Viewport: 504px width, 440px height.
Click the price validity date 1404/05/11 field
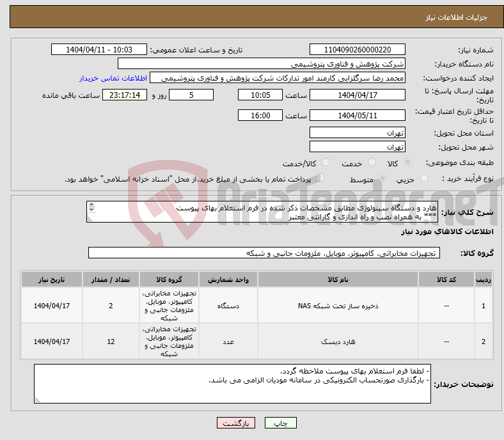(x=357, y=115)
